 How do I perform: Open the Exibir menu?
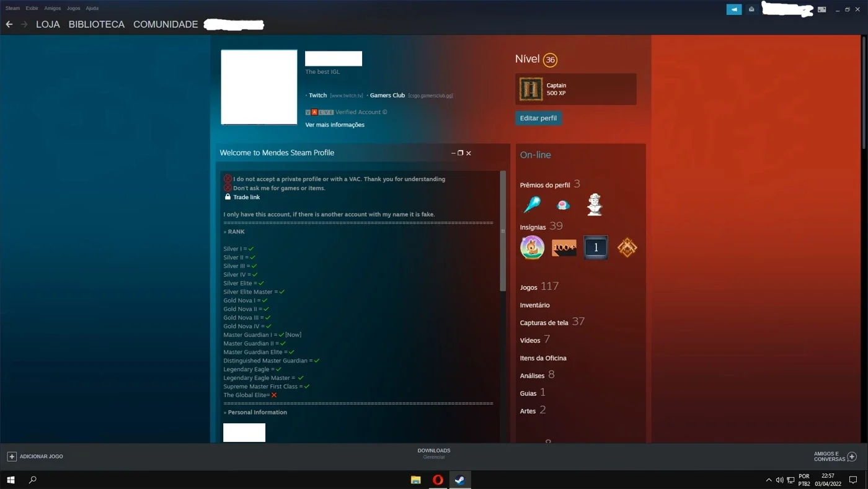click(x=32, y=8)
